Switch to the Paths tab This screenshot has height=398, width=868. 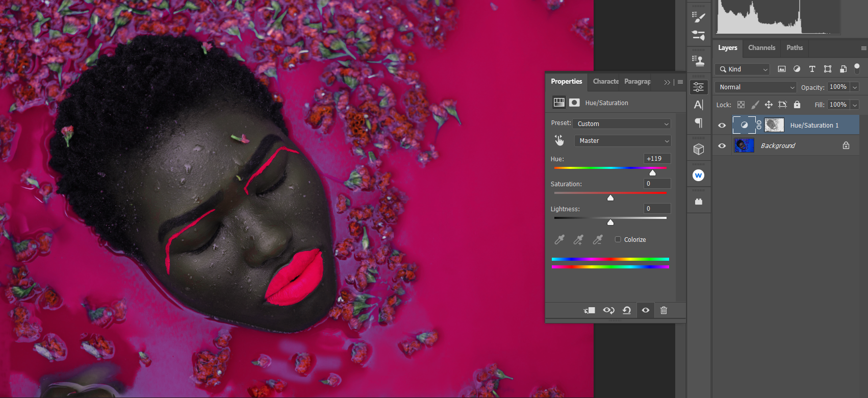pos(794,47)
